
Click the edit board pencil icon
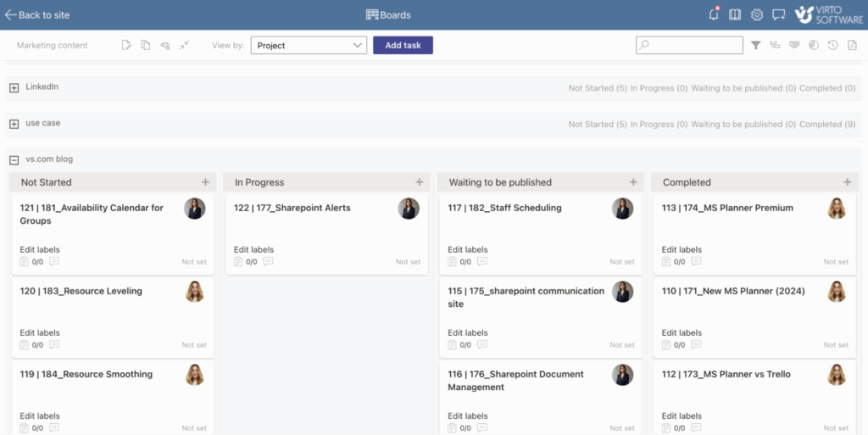pyautogui.click(x=126, y=46)
